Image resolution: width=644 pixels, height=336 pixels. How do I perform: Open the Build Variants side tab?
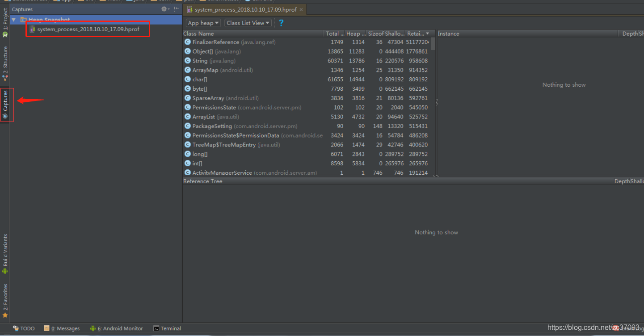5,254
